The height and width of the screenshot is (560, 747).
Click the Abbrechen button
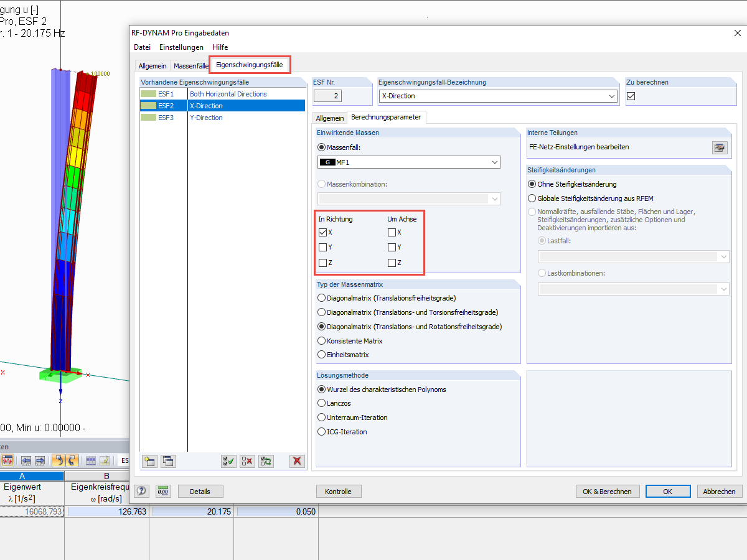click(x=720, y=492)
